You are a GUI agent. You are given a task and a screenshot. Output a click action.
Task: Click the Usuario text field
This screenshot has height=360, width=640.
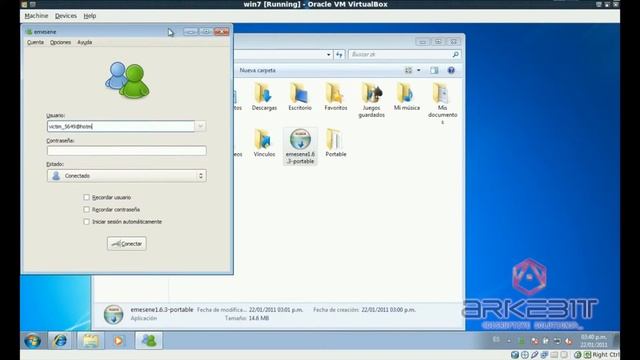121,127
